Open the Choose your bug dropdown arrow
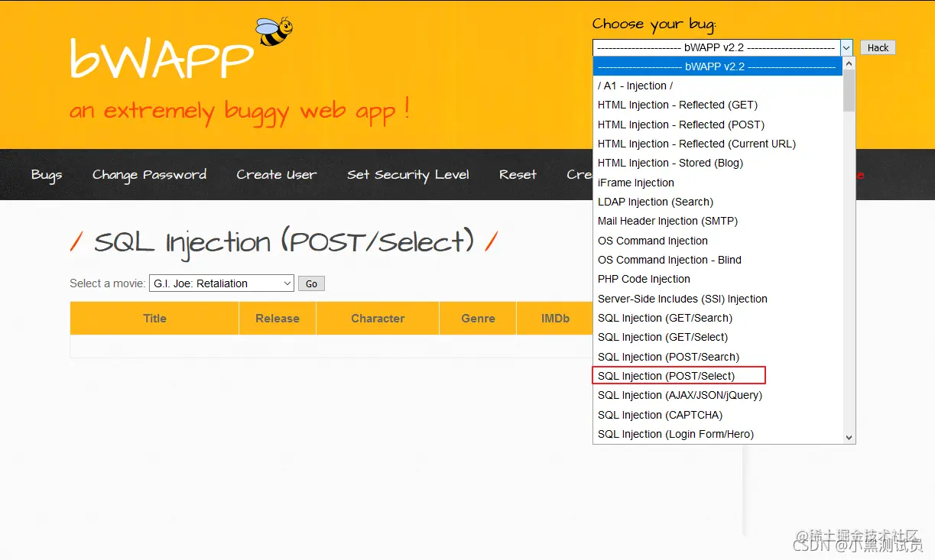The height and width of the screenshot is (560, 935). pyautogui.click(x=846, y=47)
